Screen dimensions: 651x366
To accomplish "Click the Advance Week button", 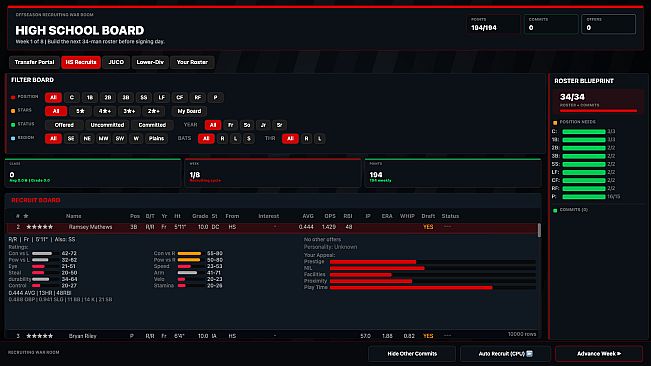I will click(599, 354).
